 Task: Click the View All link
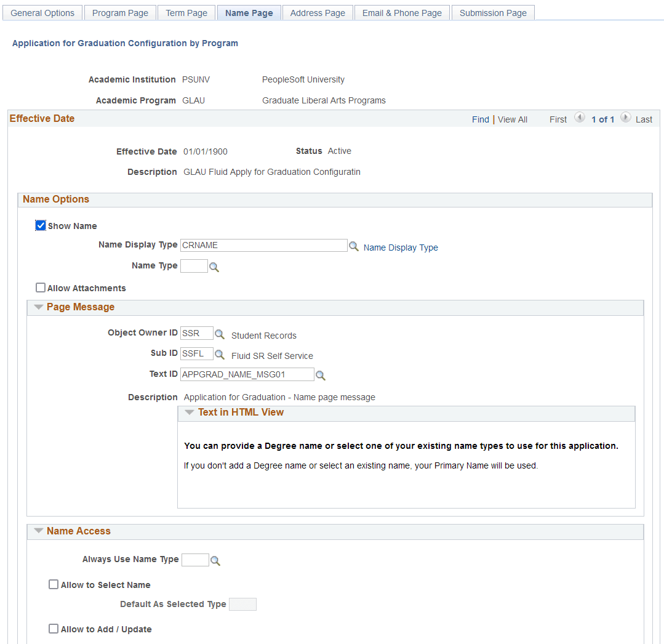click(513, 119)
